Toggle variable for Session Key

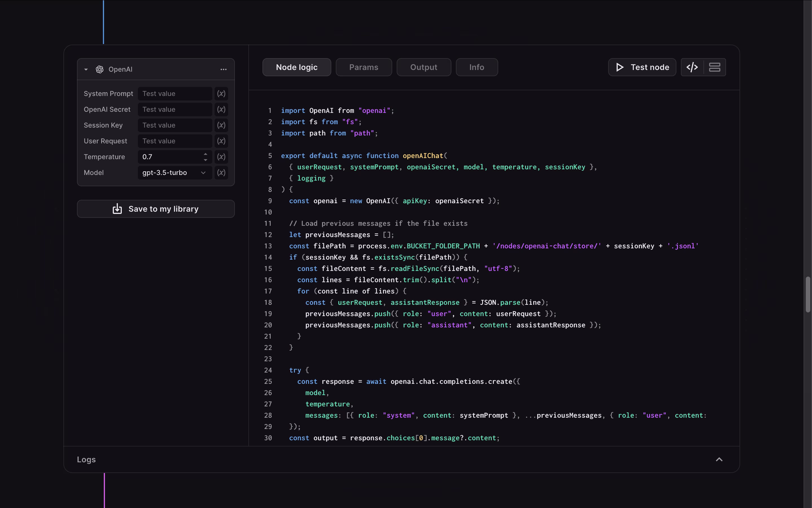pyautogui.click(x=221, y=125)
